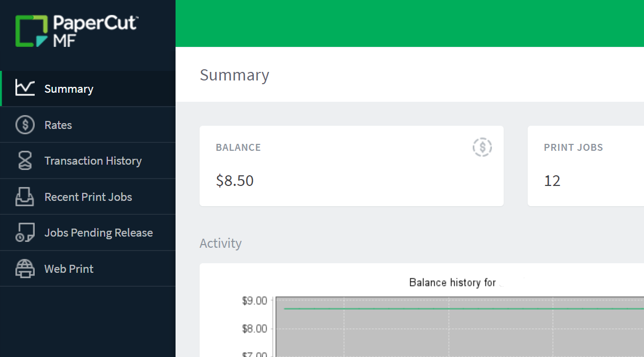Click the $8.50 balance value
Image resolution: width=644 pixels, height=357 pixels.
pyautogui.click(x=235, y=181)
